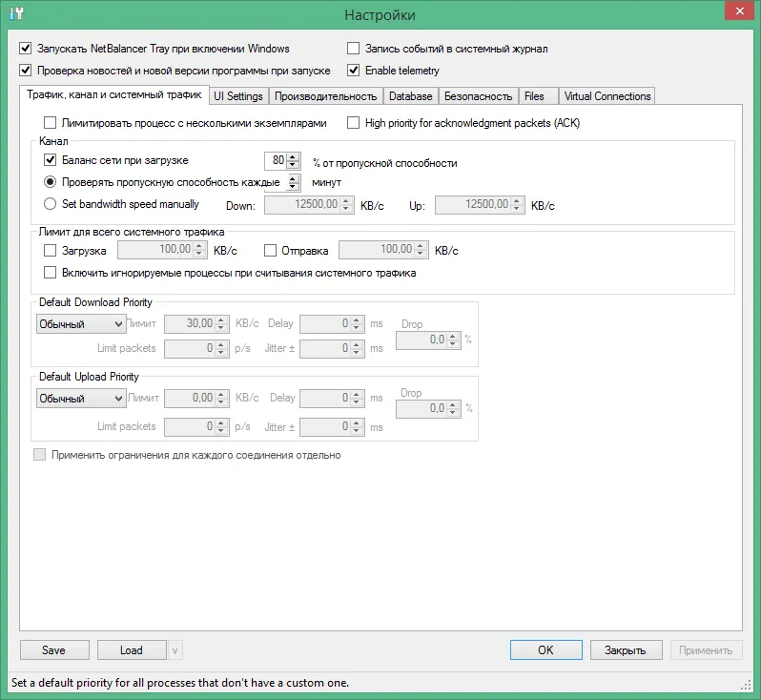761x700 pixels.
Task: Click upload Delay ms field
Action: tap(332, 399)
